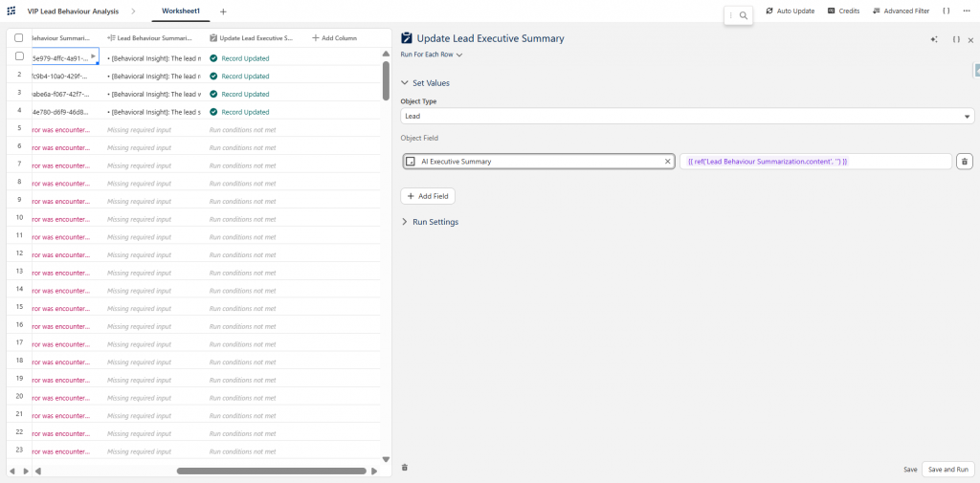
Task: Click the vertical scrollbar down arrow
Action: 386,459
